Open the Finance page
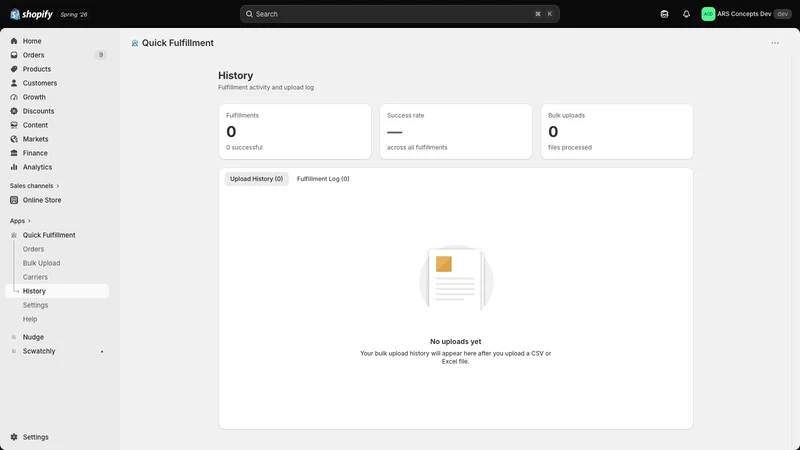This screenshot has width=800, height=450. coord(35,153)
